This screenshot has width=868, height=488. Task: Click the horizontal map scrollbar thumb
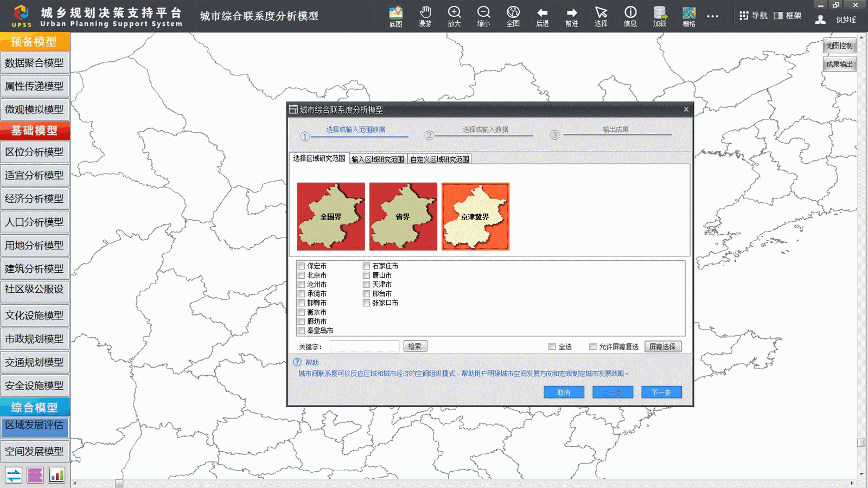click(x=119, y=483)
